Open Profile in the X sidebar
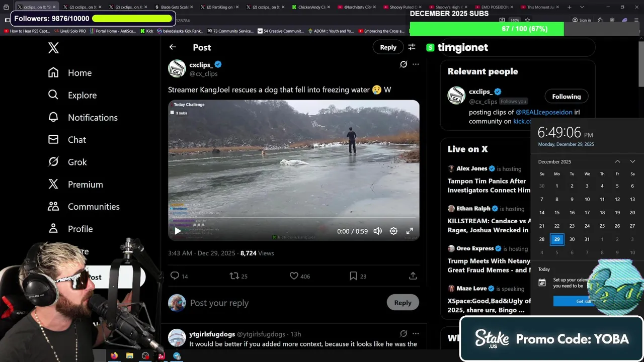This screenshot has height=362, width=644. (x=70, y=229)
